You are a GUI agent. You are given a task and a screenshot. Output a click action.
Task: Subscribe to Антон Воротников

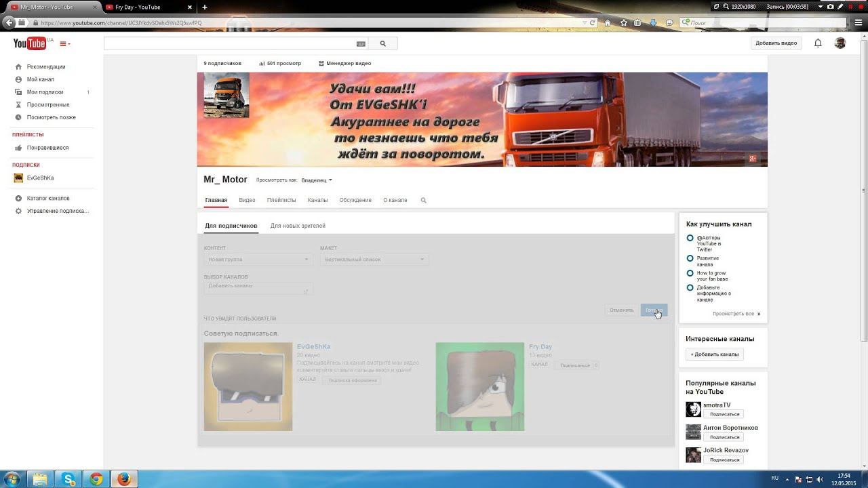pos(723,437)
